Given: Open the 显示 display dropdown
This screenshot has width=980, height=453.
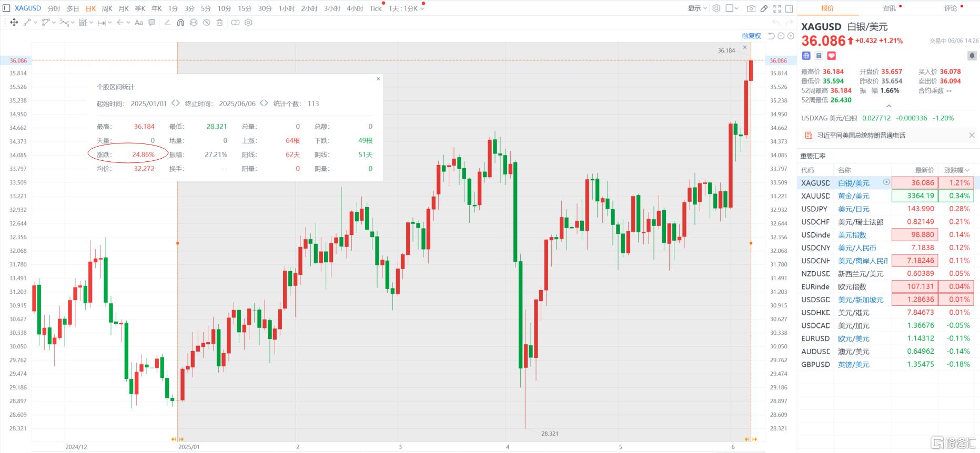Looking at the screenshot, I should 697,8.
